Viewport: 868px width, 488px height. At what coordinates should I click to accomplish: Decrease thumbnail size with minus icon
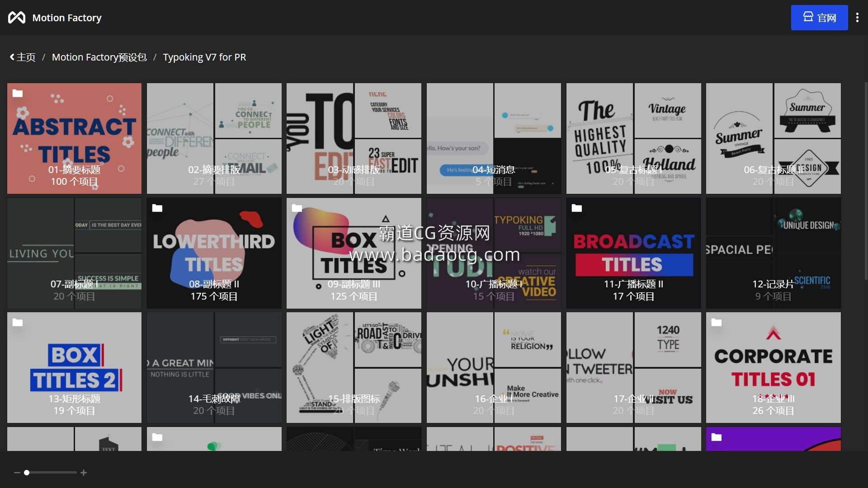point(17,473)
